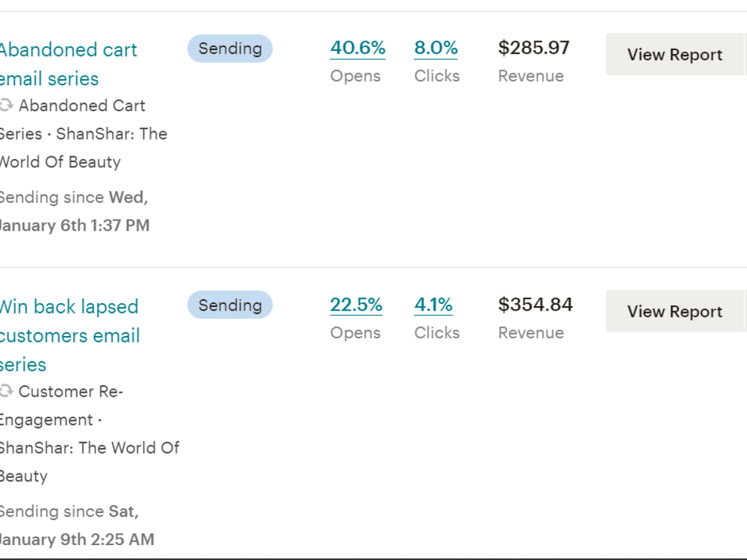View the 4.1% clicks details
The width and height of the screenshot is (747, 560).
(x=433, y=305)
